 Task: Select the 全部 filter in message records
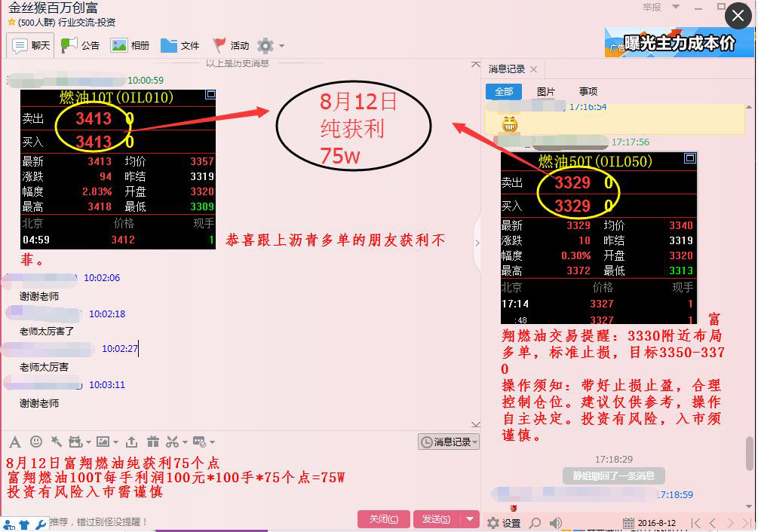(x=504, y=91)
